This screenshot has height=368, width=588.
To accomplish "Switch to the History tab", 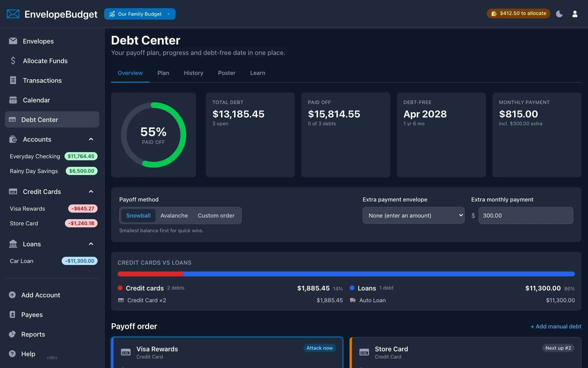I will [193, 73].
